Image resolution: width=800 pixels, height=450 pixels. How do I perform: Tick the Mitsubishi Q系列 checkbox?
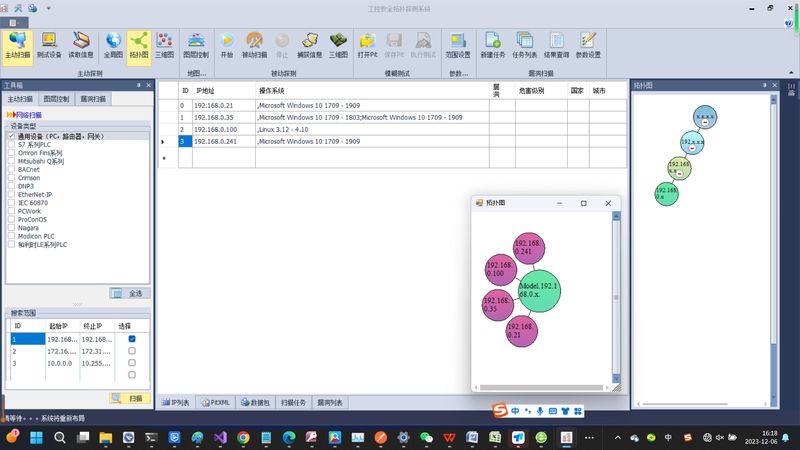[x=11, y=161]
